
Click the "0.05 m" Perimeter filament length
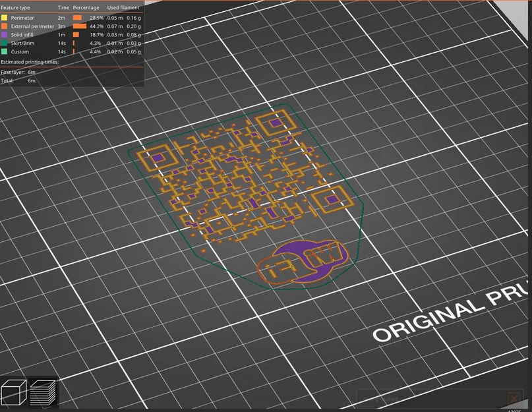coord(115,18)
